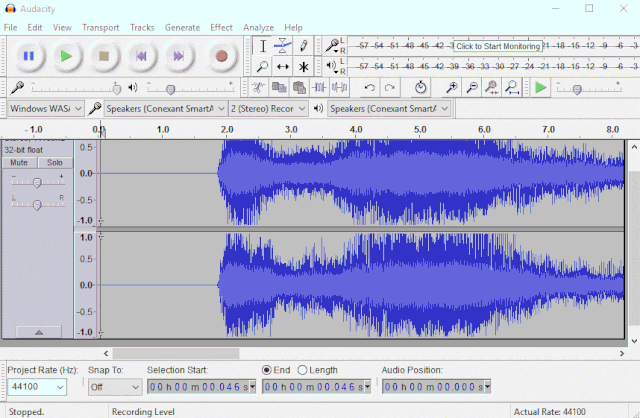Open the Help menu

(293, 27)
